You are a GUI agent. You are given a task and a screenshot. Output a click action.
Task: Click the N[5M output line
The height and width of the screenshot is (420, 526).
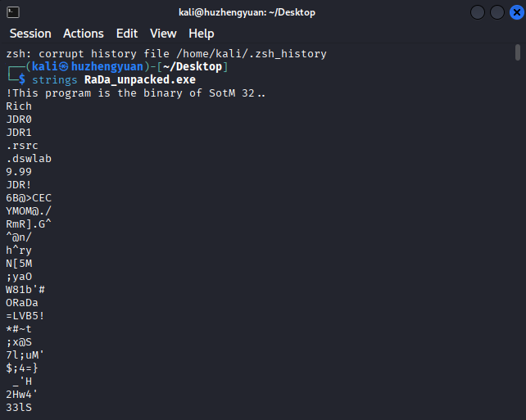coord(19,264)
